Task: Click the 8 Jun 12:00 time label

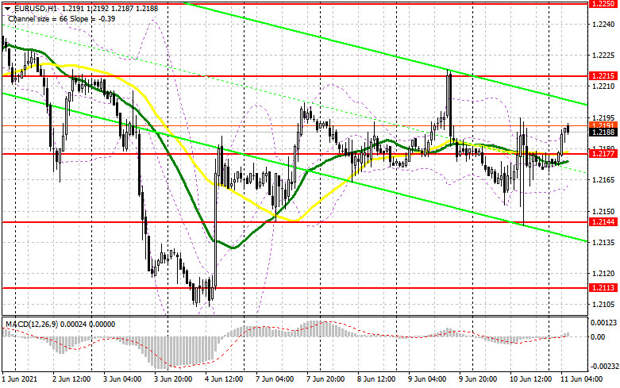Action: pos(376,379)
